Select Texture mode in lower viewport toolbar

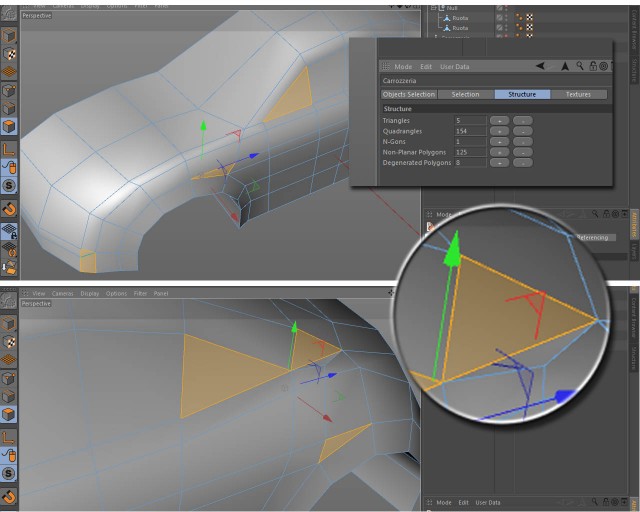point(9,342)
